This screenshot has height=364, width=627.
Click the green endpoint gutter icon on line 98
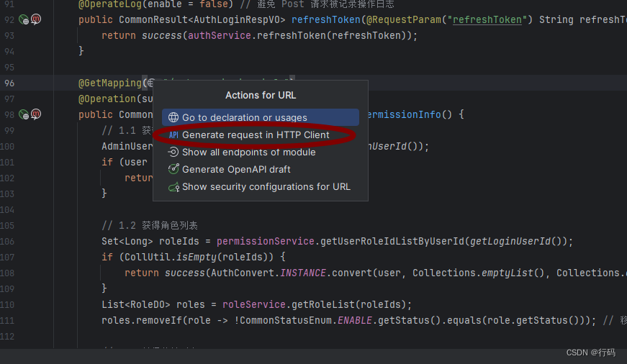[24, 114]
